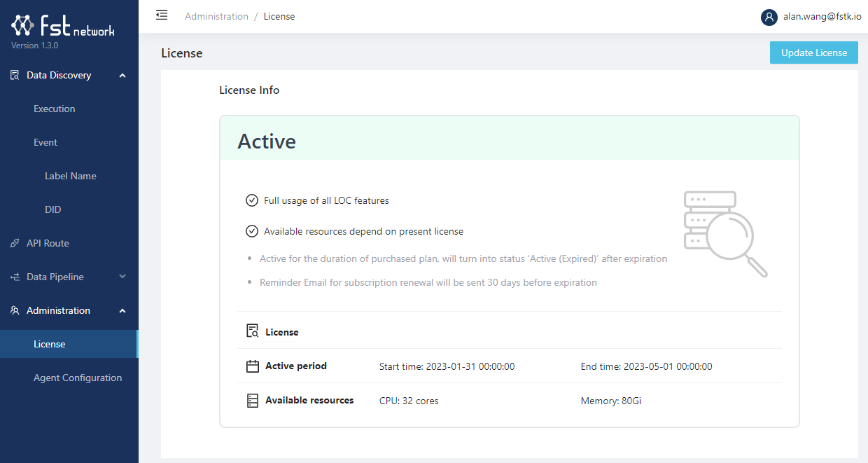This screenshot has height=463, width=868.
Task: Click the Administration people icon
Action: [x=15, y=310]
